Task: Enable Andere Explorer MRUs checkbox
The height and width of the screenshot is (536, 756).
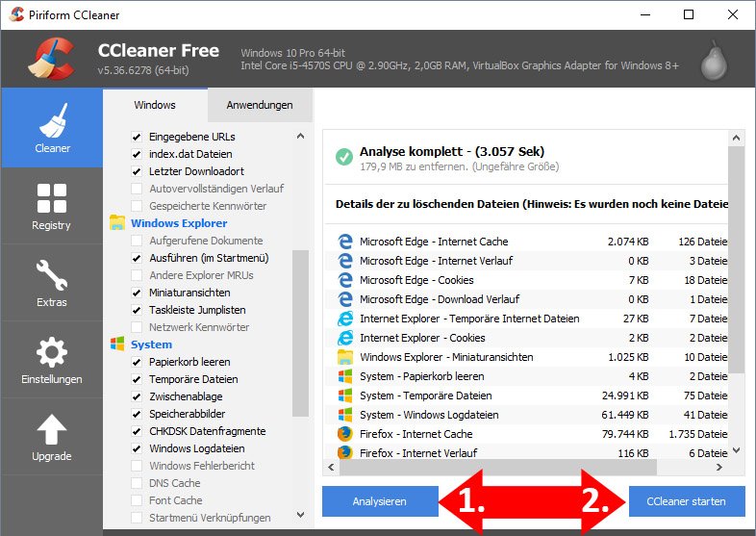Action: coord(137,275)
